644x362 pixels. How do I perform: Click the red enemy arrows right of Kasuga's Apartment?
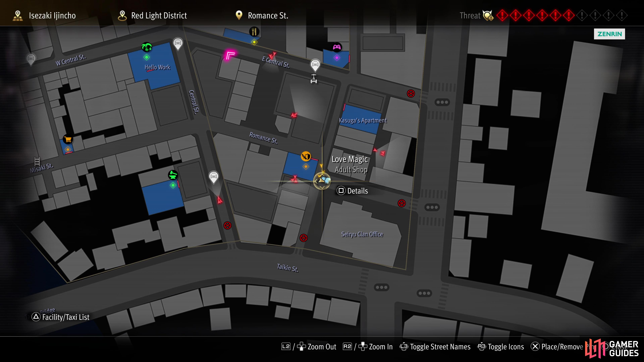pyautogui.click(x=380, y=152)
